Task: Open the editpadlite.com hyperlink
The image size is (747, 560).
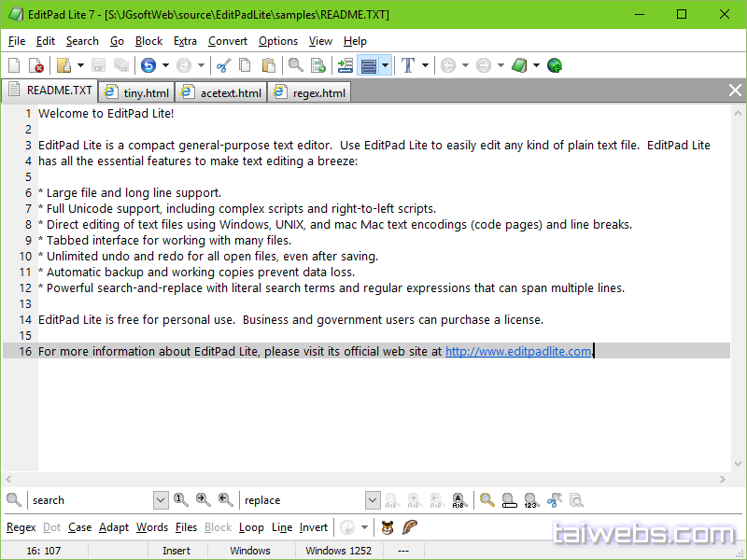Action: pos(518,352)
